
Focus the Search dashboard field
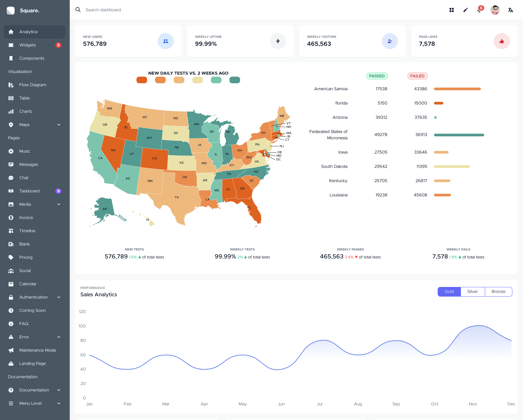pyautogui.click(x=103, y=10)
